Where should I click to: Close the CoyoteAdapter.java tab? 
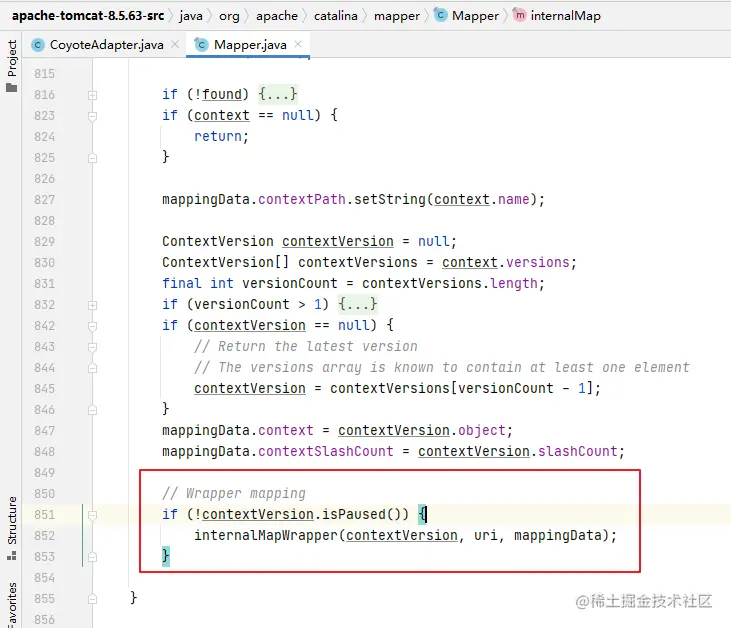tap(175, 44)
